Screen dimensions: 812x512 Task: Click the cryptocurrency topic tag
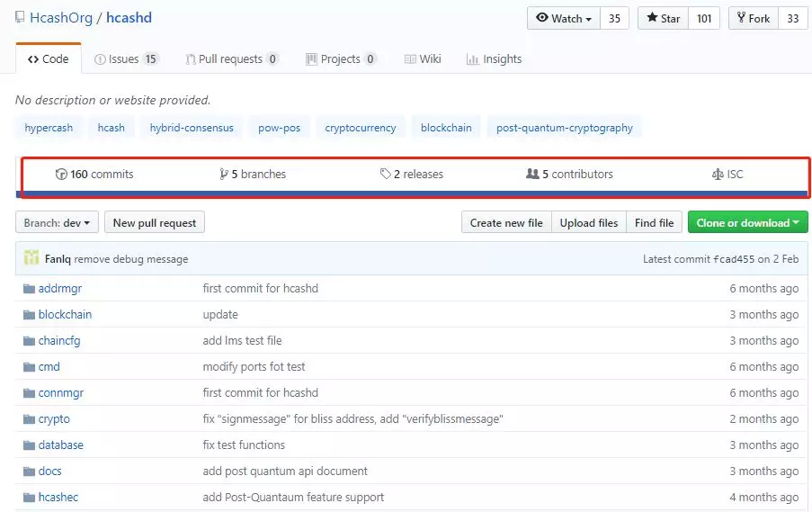pyautogui.click(x=361, y=128)
